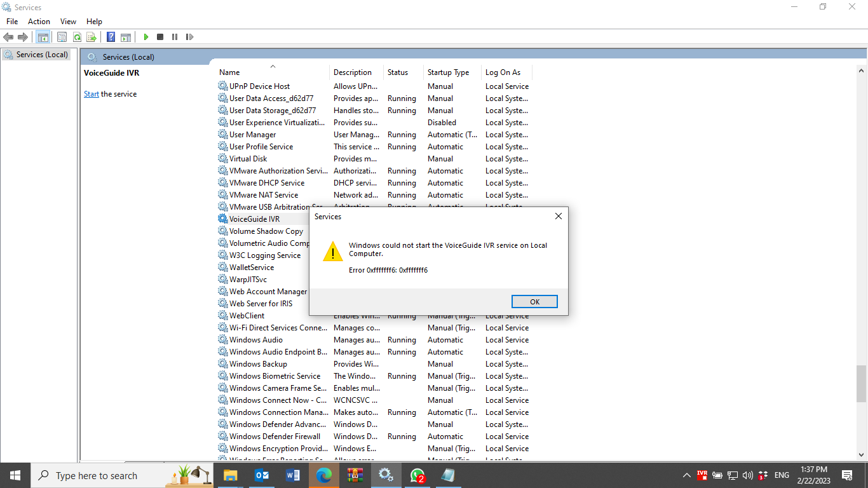The image size is (868, 488).
Task: Open the Help menu
Action: [x=94, y=21]
